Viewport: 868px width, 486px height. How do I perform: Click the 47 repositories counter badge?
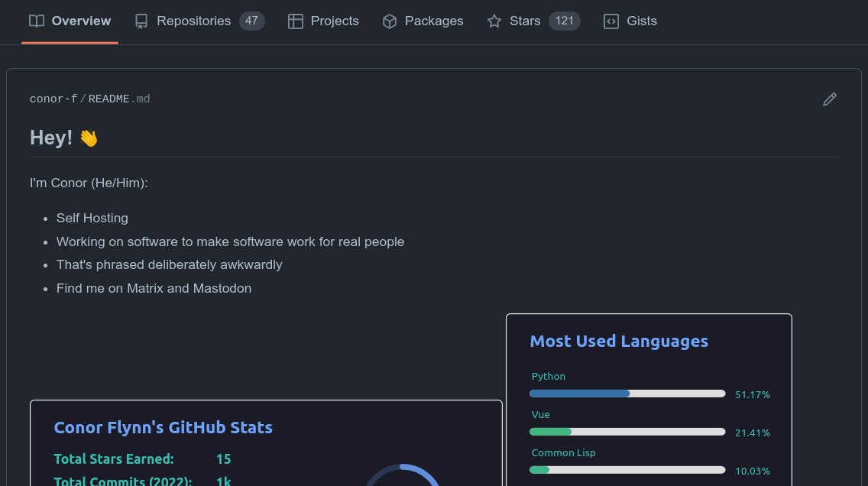(252, 21)
